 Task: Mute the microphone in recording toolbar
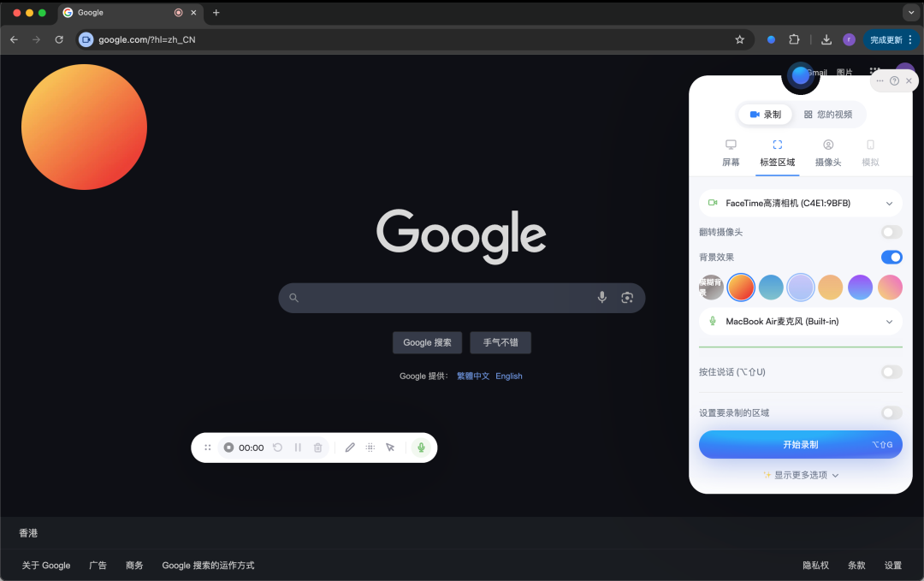[421, 448]
